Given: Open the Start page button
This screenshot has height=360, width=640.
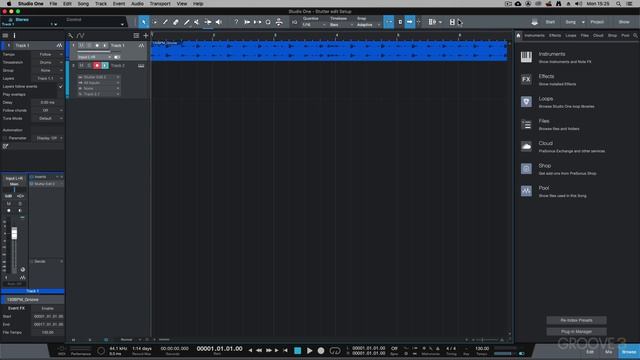Looking at the screenshot, I should [550, 22].
